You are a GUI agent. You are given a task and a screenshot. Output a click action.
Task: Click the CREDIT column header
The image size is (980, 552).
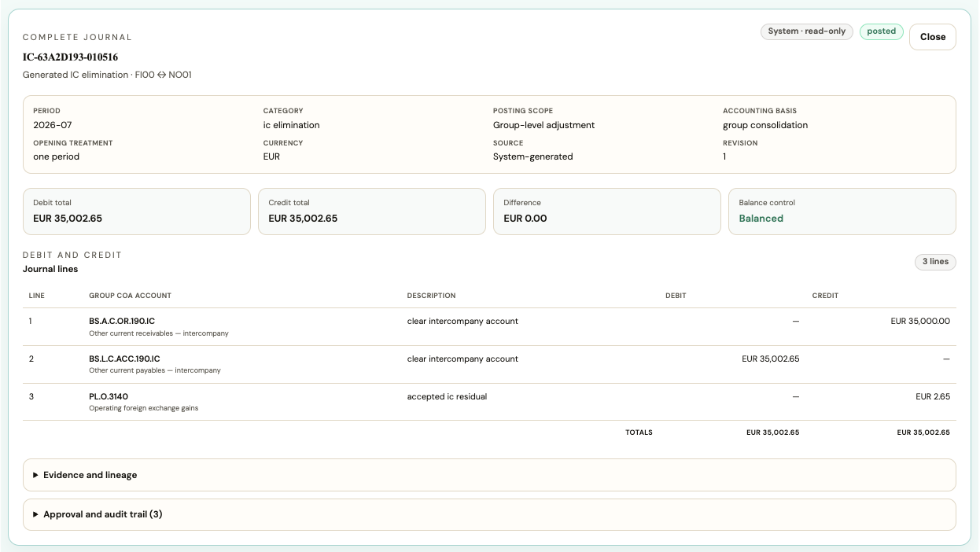825,296
